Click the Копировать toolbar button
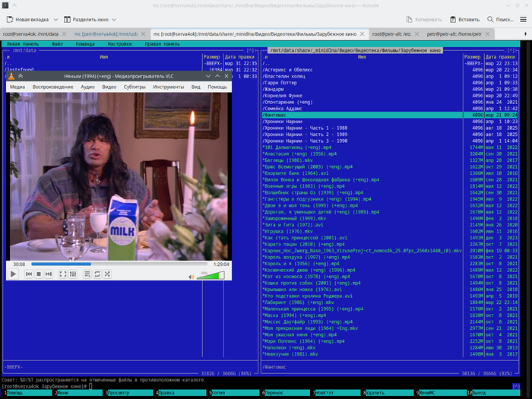532x399 pixels. pos(424,19)
